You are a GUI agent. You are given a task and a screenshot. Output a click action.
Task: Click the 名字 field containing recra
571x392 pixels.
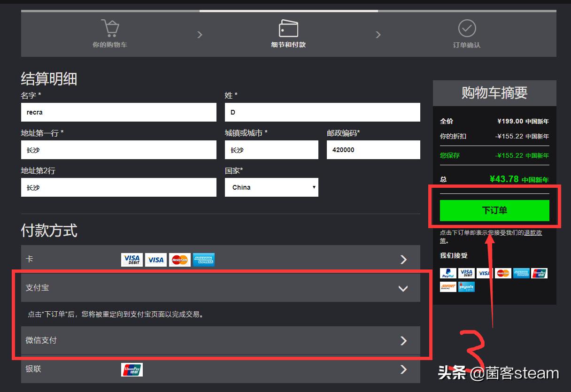point(119,112)
